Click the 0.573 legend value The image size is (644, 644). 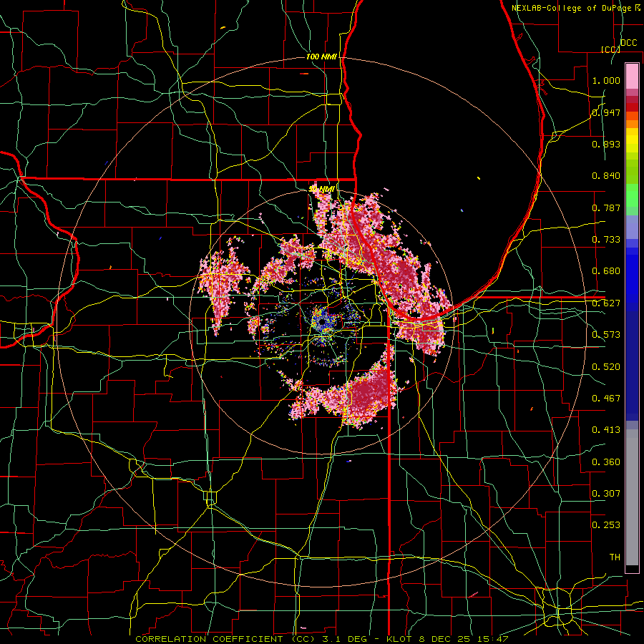606,335
